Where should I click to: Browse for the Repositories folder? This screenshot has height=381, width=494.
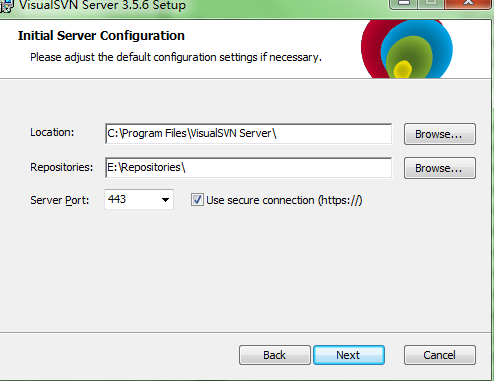click(440, 168)
